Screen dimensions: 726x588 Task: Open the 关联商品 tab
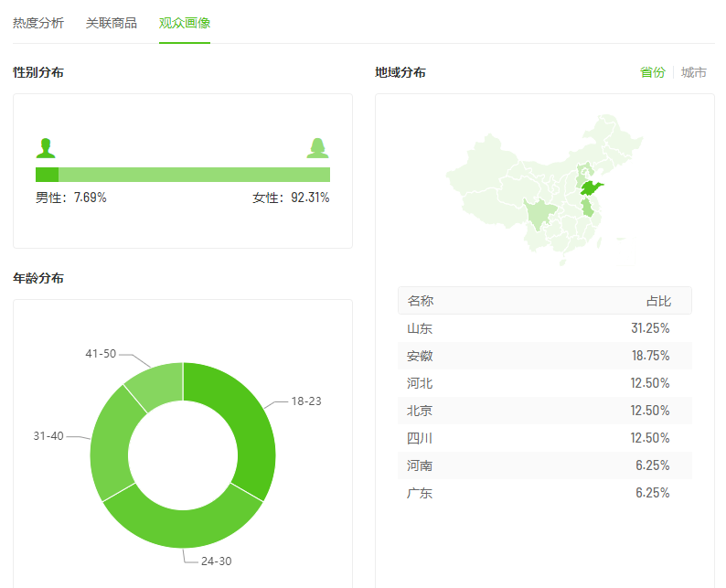pos(112,23)
